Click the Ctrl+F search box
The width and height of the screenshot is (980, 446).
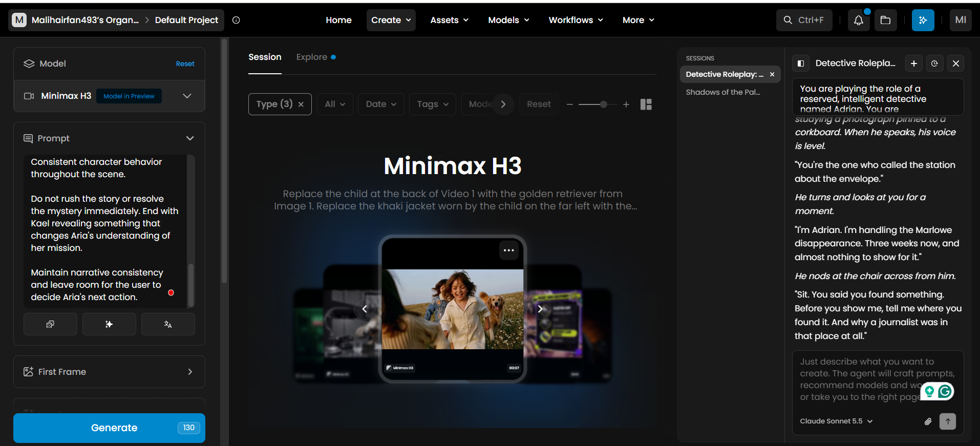tap(804, 20)
